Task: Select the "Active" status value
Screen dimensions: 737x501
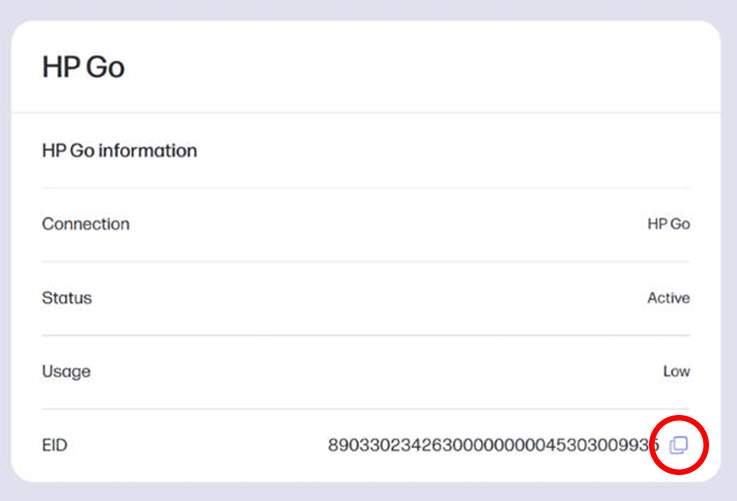Action: pos(668,298)
